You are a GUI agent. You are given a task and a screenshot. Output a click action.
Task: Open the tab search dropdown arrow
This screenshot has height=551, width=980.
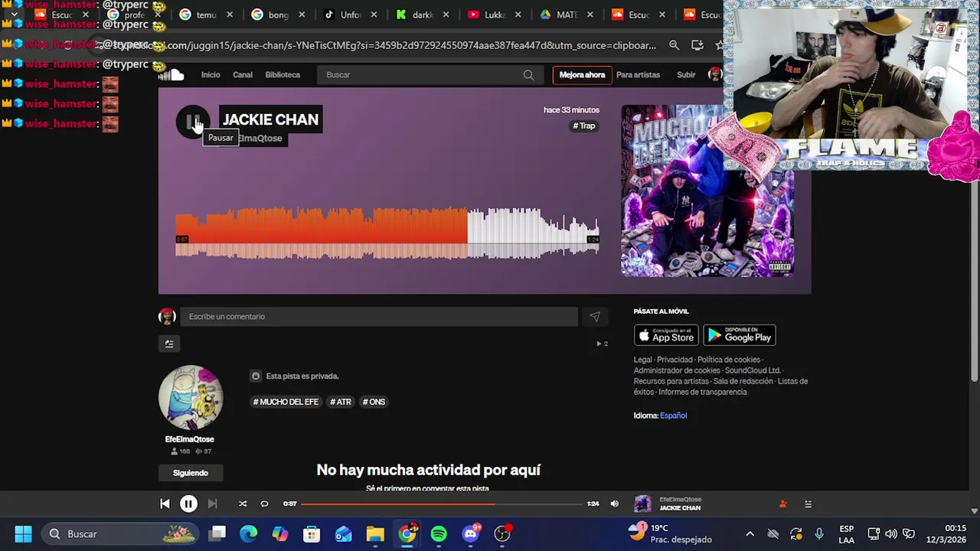pos(14,15)
